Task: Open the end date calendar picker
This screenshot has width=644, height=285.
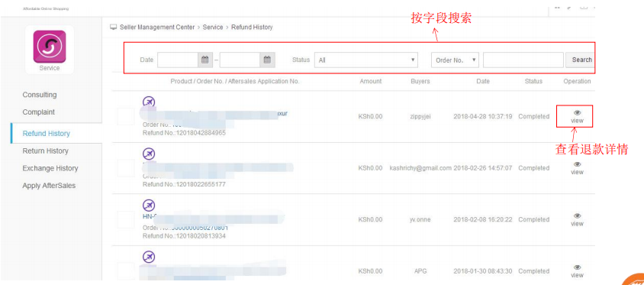Action: point(267,60)
